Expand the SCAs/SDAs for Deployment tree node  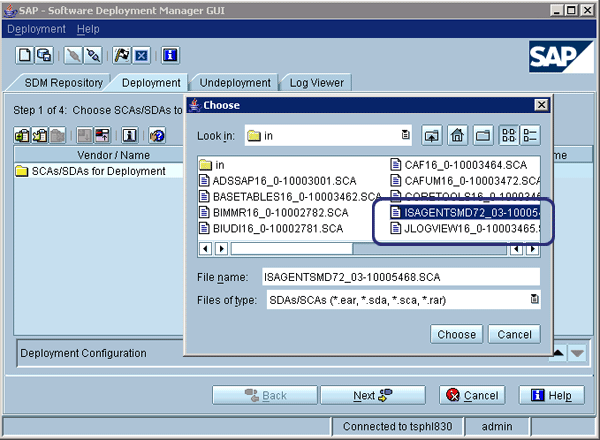[22, 171]
